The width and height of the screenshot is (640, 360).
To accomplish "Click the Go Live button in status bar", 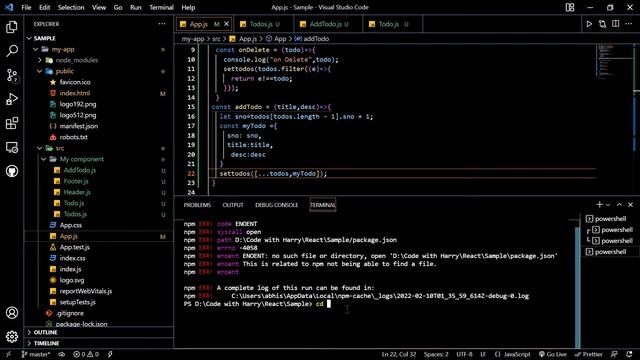I will click(x=553, y=354).
